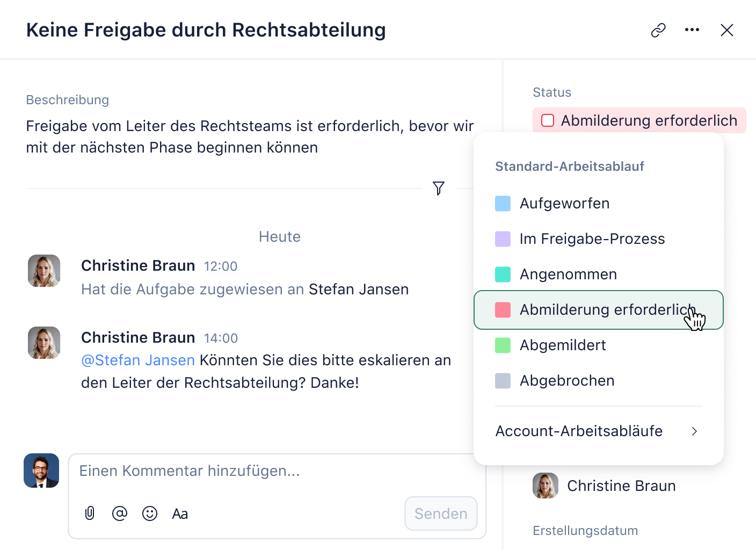Open the emoji smiley picker
This screenshot has width=756, height=550.
(x=150, y=513)
